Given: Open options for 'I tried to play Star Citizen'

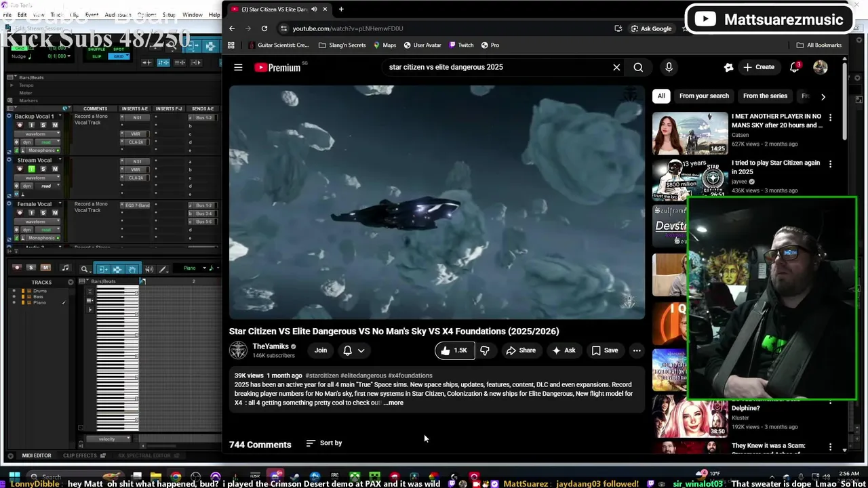Looking at the screenshot, I should click(x=830, y=164).
